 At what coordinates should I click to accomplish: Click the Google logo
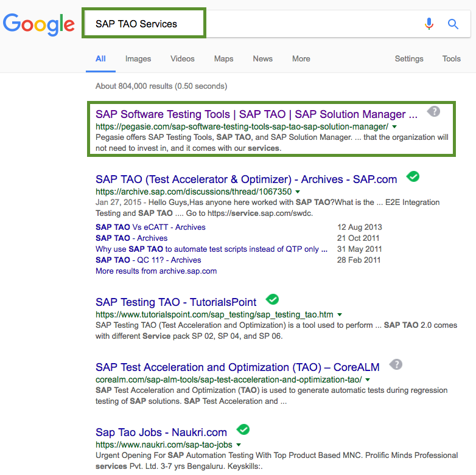(x=38, y=24)
